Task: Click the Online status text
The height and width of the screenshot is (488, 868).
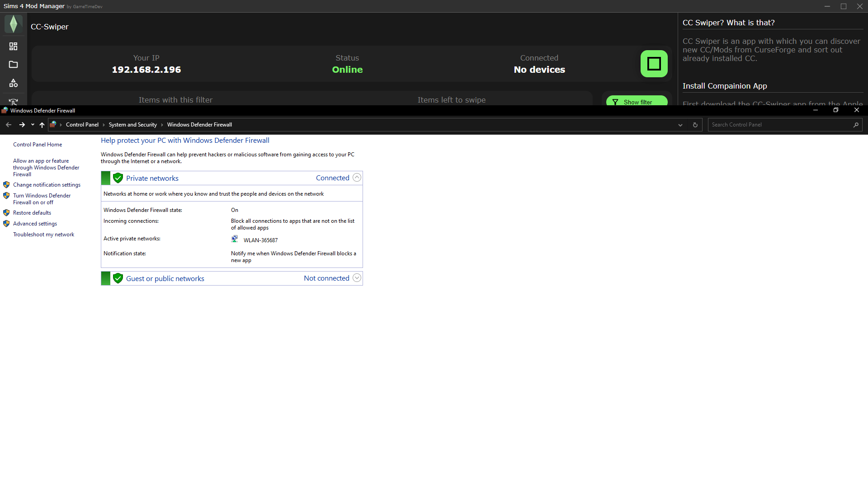Action: coord(347,70)
